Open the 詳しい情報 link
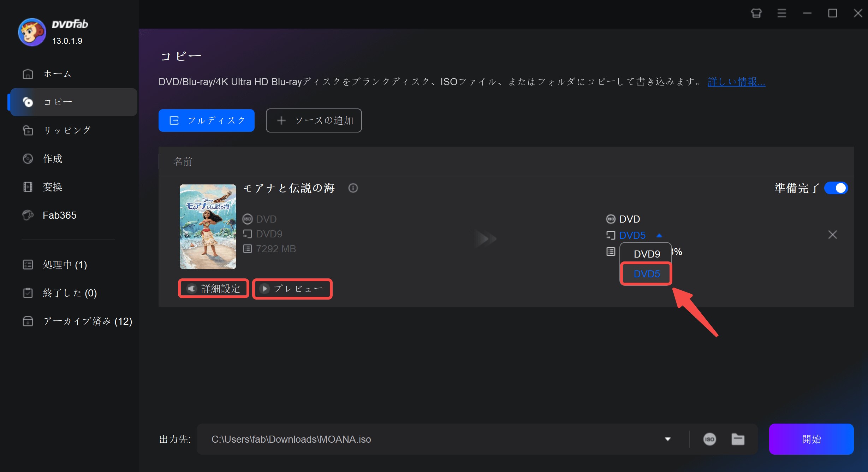This screenshot has height=472, width=868. (x=736, y=82)
